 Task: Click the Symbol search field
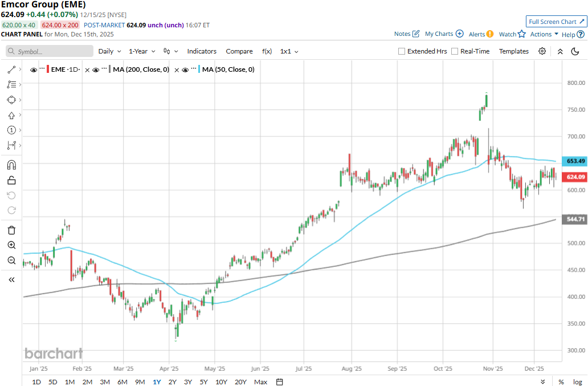50,51
